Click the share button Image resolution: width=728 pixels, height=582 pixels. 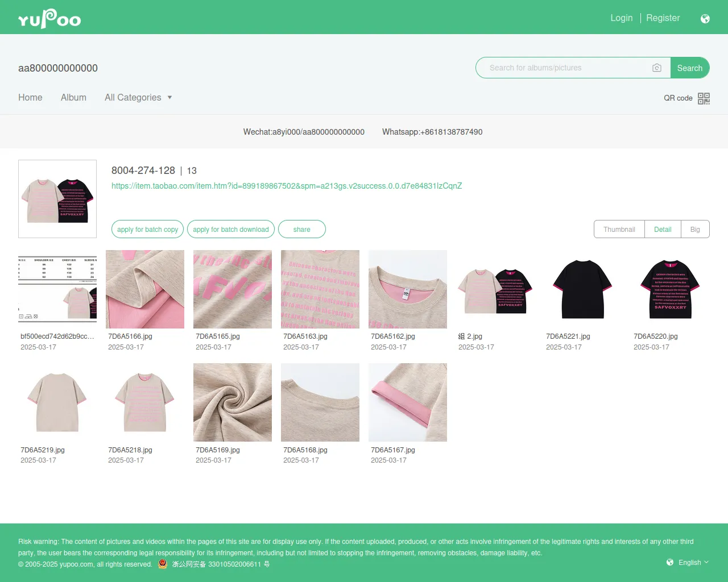(x=302, y=229)
